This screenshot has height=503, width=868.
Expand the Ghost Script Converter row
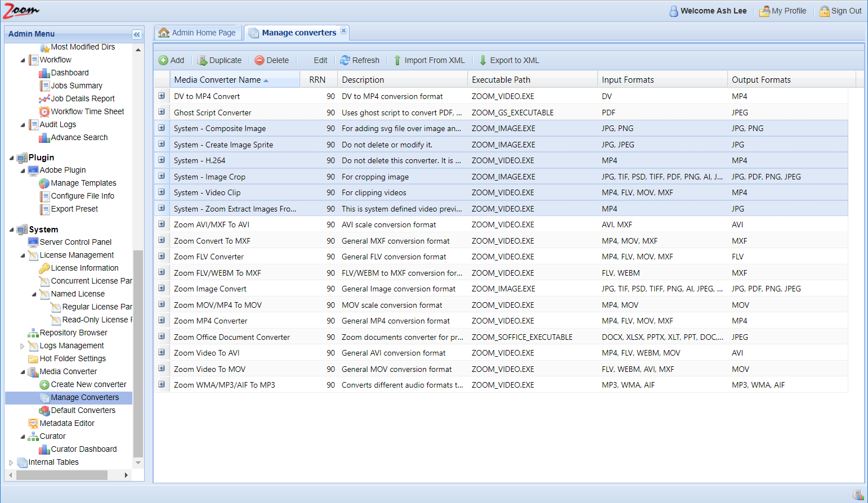coord(162,112)
